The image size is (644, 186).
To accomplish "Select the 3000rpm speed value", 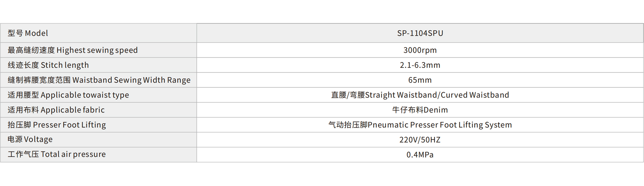I will click(420, 50).
